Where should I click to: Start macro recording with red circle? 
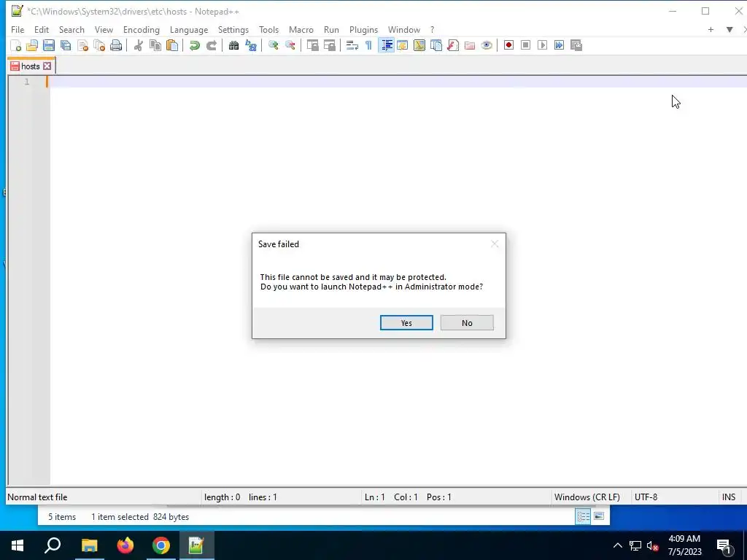click(508, 45)
